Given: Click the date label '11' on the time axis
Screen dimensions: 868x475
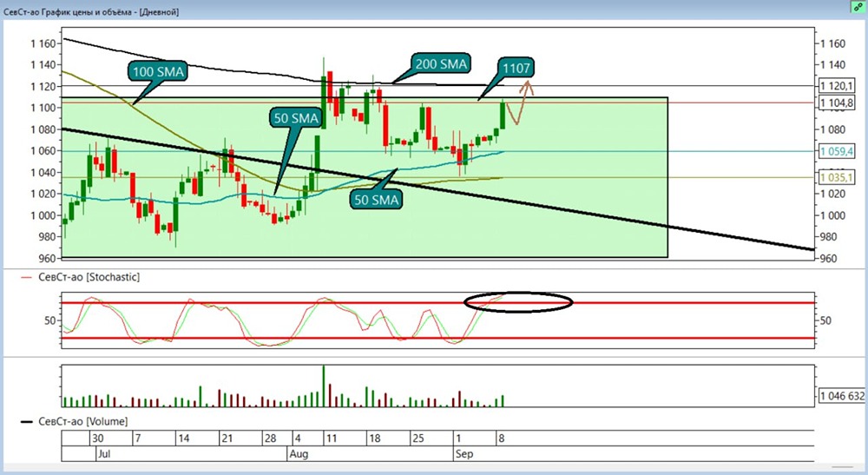Looking at the screenshot, I should click(331, 439).
